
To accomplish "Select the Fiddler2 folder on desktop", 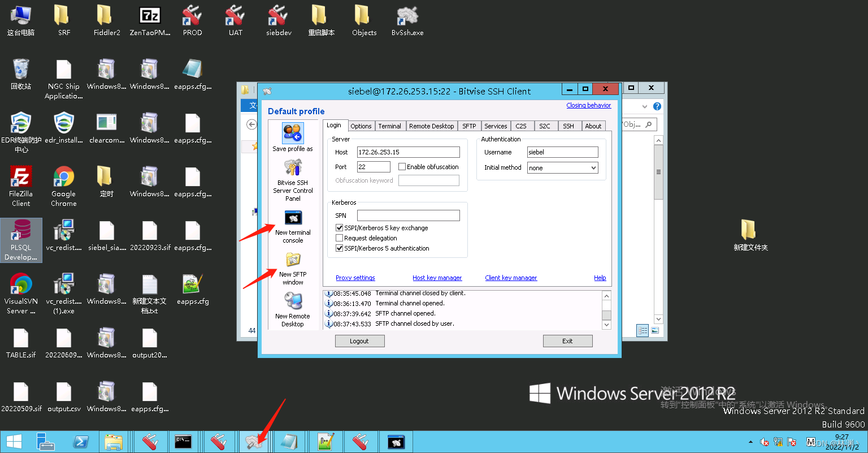I will click(x=107, y=20).
